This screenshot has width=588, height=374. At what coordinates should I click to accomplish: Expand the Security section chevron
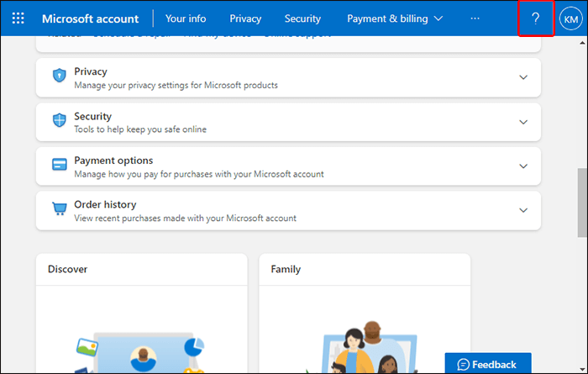pos(523,122)
